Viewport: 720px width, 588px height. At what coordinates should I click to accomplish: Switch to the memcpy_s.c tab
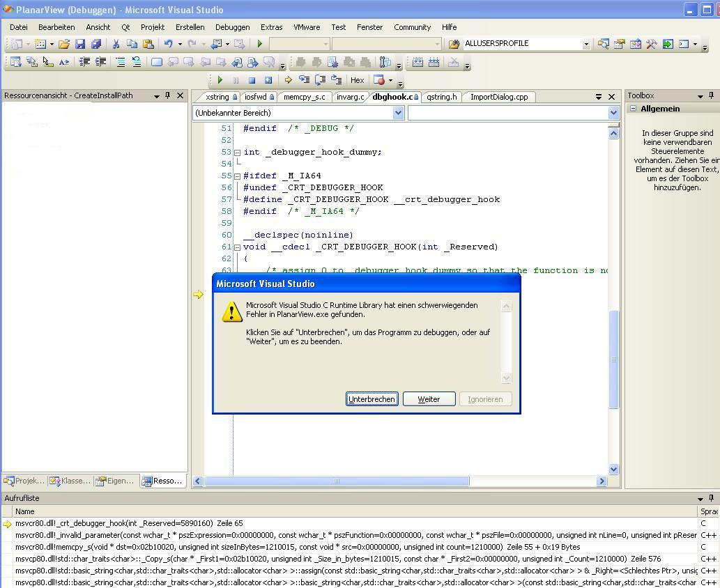click(x=304, y=97)
